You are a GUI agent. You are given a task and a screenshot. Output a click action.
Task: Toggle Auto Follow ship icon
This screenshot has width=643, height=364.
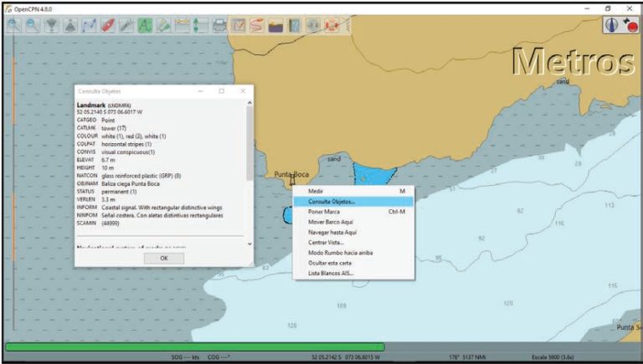coord(108,25)
